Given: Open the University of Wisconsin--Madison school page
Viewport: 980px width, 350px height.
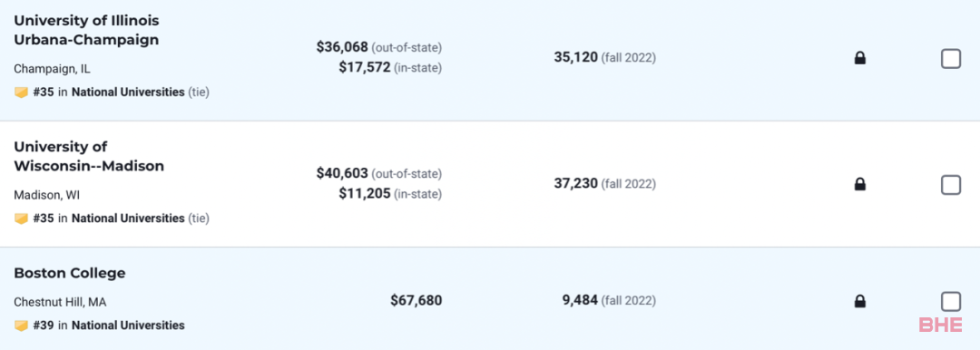Looking at the screenshot, I should [89, 156].
